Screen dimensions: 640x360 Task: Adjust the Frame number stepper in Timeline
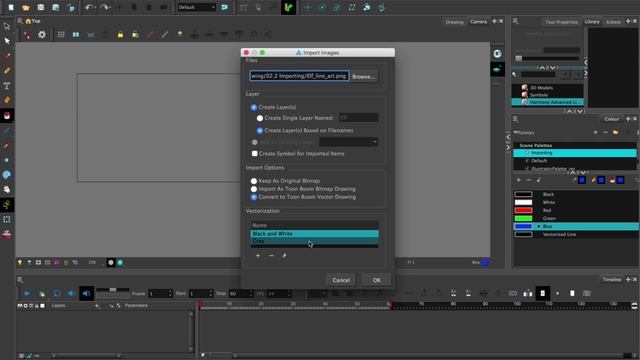point(170,293)
